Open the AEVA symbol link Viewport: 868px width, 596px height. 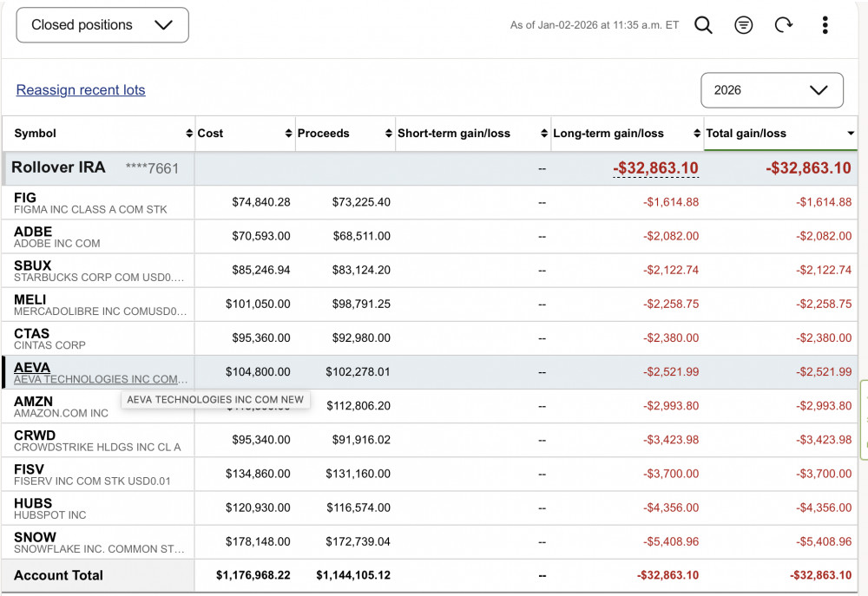tap(32, 368)
